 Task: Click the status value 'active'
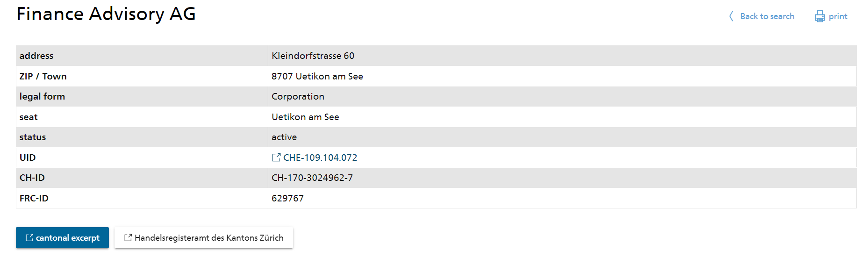284,137
